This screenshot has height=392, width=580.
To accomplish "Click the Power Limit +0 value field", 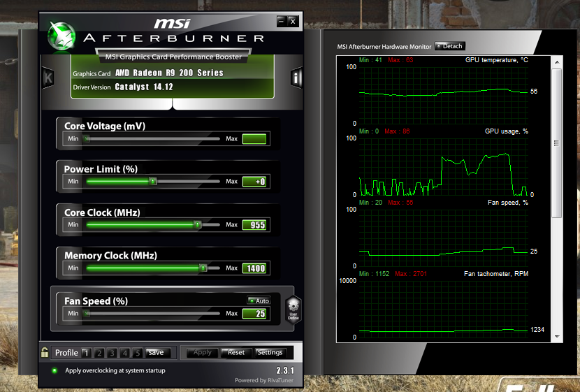I will coord(254,182).
